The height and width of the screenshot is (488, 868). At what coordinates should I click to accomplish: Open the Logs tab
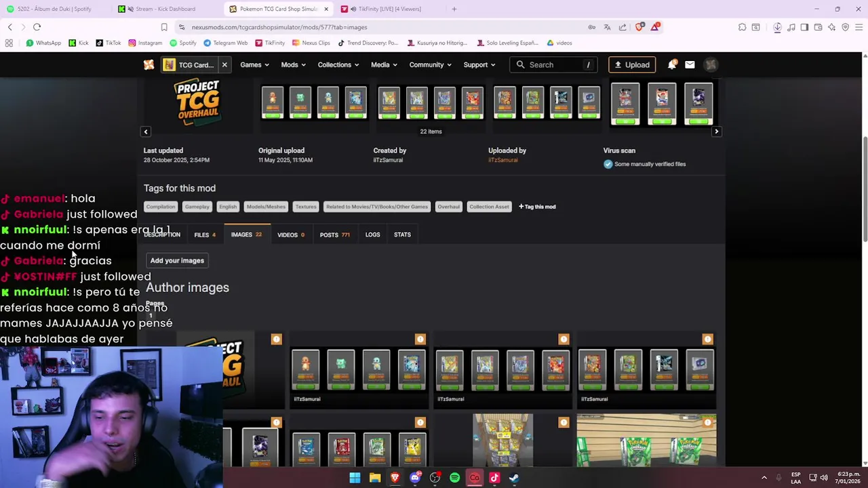[373, 235]
